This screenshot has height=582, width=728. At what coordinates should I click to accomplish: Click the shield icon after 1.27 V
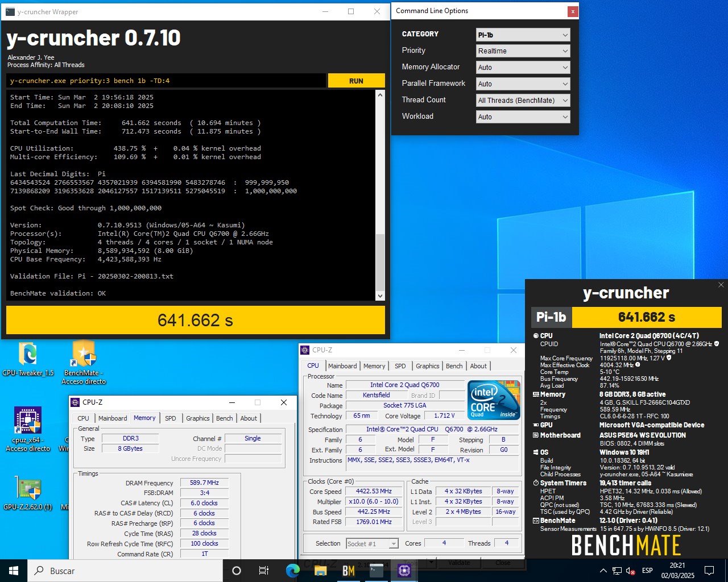coord(669,358)
